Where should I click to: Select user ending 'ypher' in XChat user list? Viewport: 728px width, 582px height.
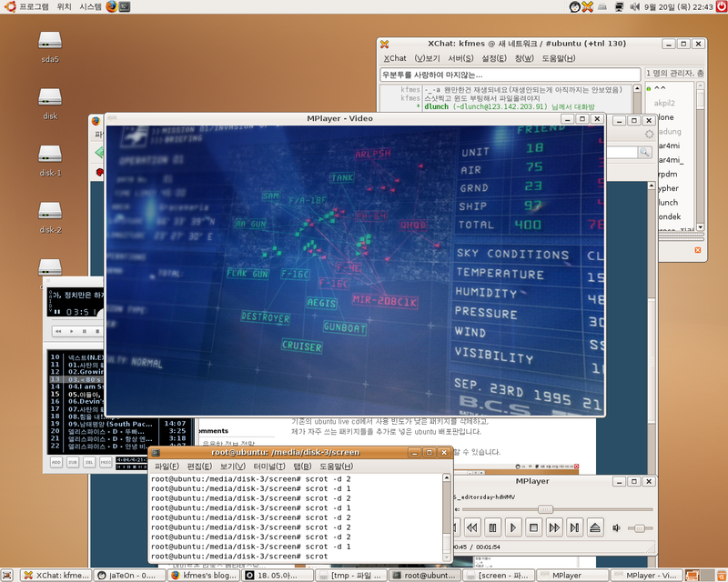[668, 188]
